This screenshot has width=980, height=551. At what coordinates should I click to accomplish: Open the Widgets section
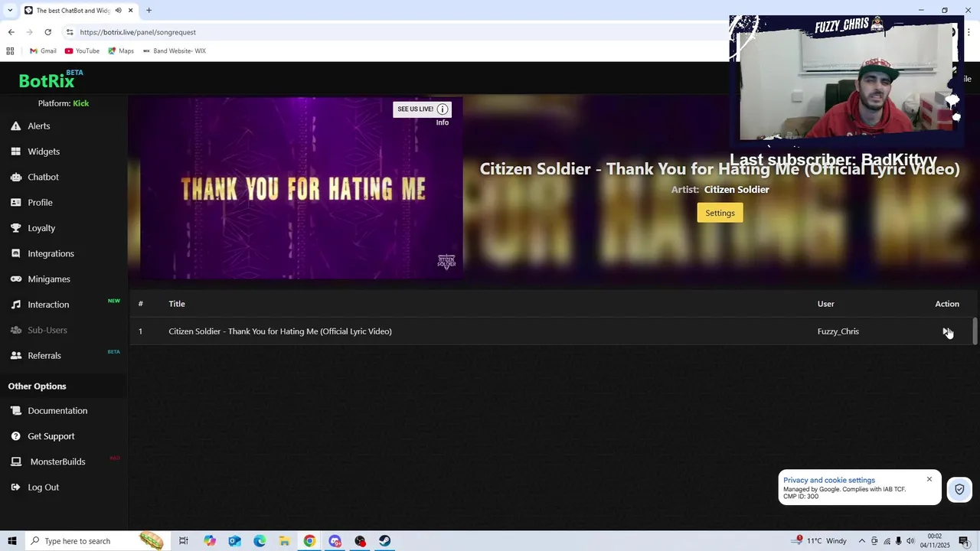click(44, 152)
